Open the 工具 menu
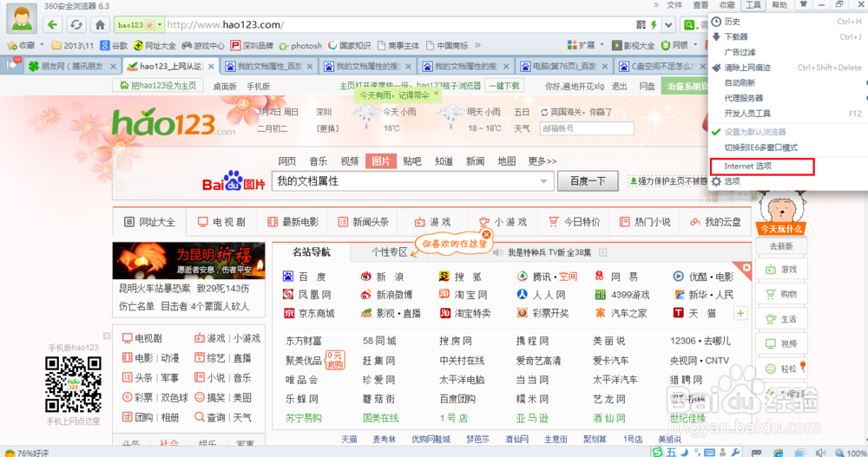 tap(753, 5)
